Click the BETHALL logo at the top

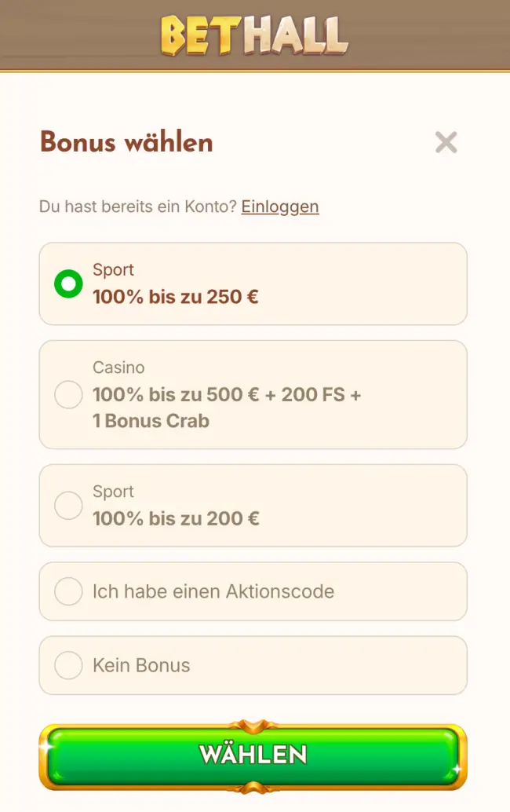254,34
